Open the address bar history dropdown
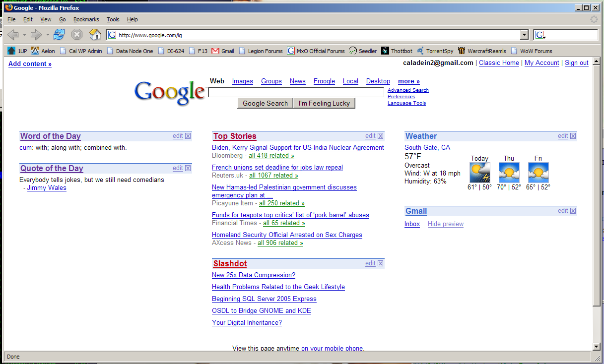This screenshot has height=364, width=604. pos(524,35)
